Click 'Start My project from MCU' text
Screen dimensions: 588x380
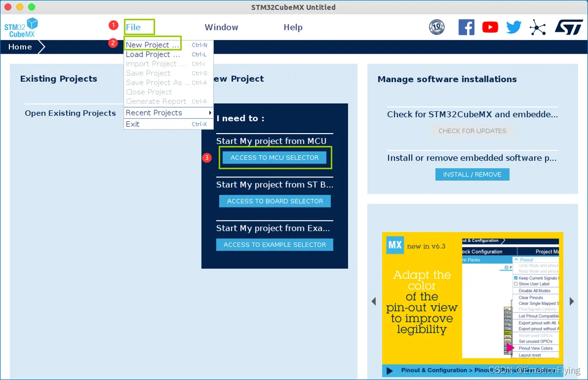[271, 141]
